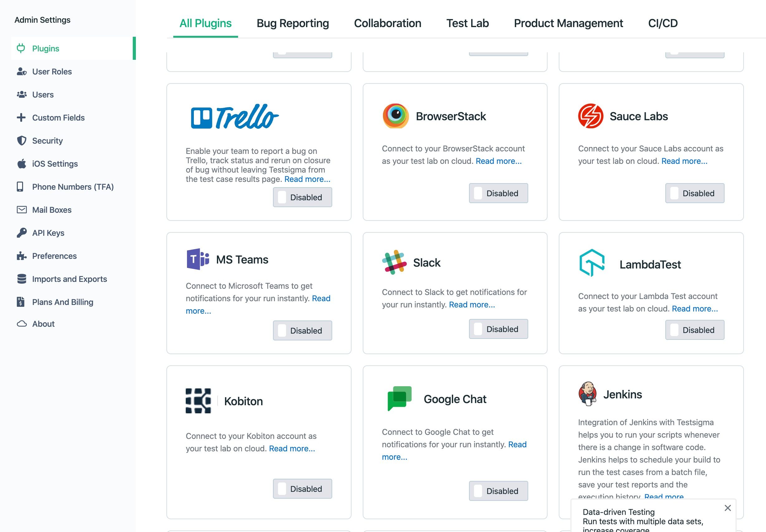The height and width of the screenshot is (532, 766).
Task: Open Sauce Labs Read more link
Action: pos(684,161)
